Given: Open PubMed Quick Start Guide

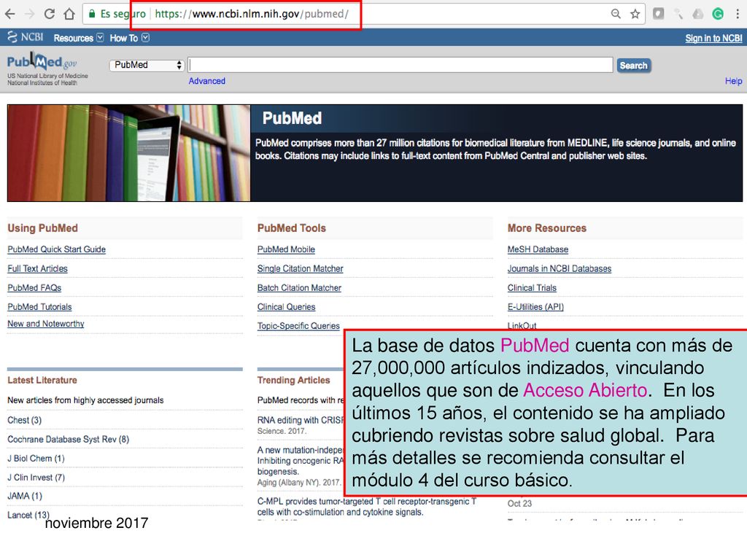Looking at the screenshot, I should tap(57, 249).
